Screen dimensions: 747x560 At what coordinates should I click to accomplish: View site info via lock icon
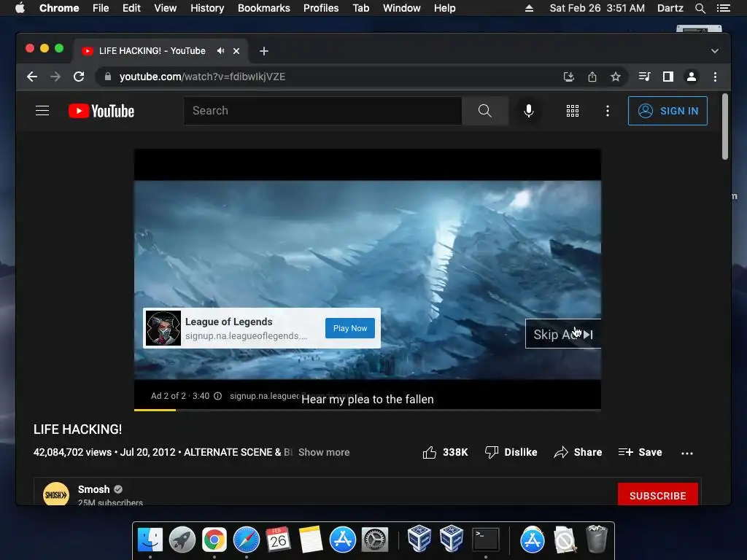[x=108, y=77]
